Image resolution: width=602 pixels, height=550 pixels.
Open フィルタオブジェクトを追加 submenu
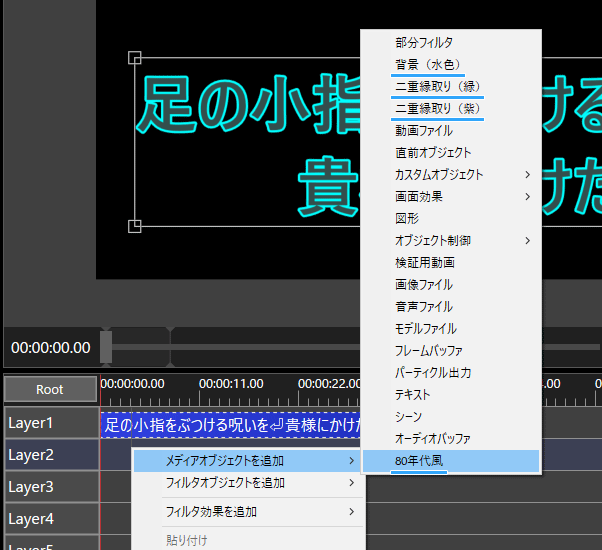[x=224, y=483]
